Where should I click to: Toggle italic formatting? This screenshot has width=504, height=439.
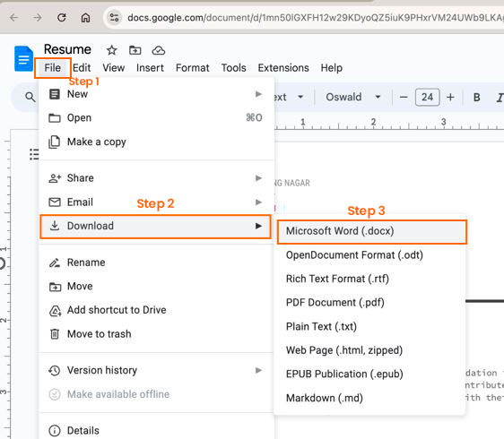coord(500,97)
